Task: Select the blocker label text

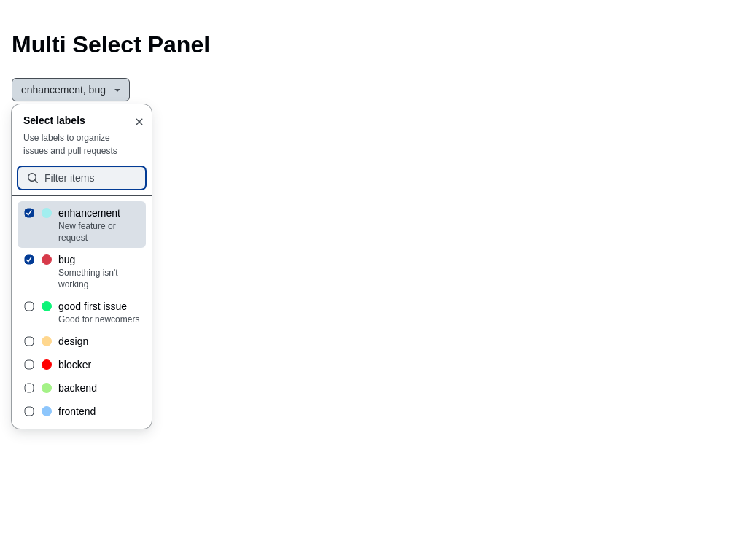Action: pyautogui.click(x=74, y=365)
